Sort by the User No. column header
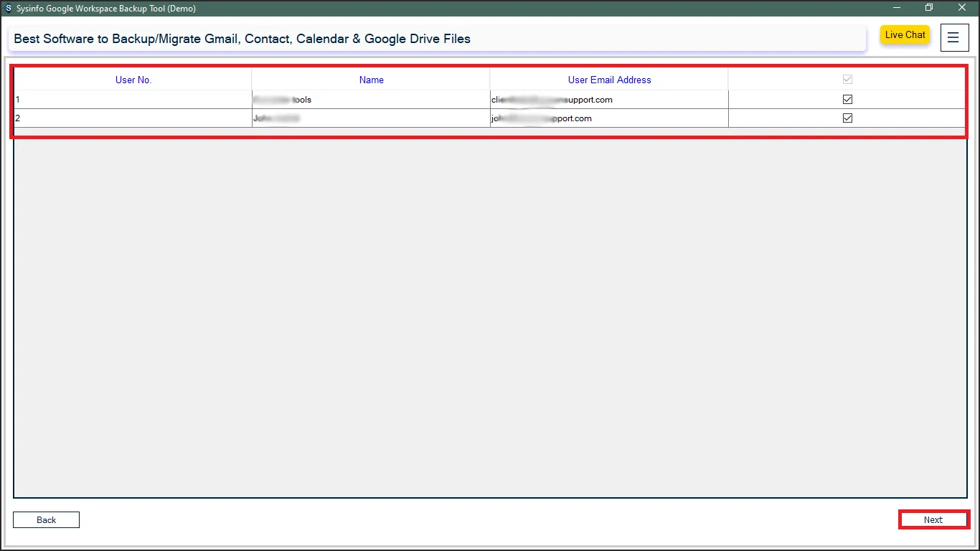980x551 pixels. click(x=133, y=80)
